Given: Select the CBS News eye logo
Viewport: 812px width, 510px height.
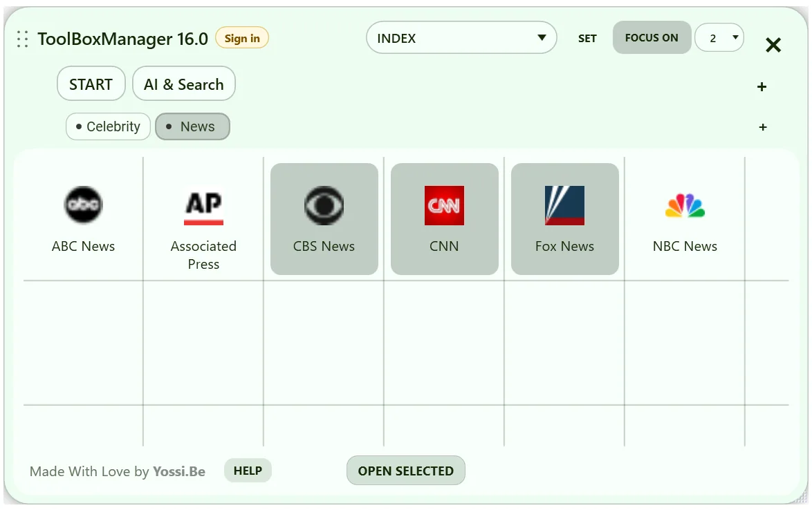Looking at the screenshot, I should pos(324,205).
